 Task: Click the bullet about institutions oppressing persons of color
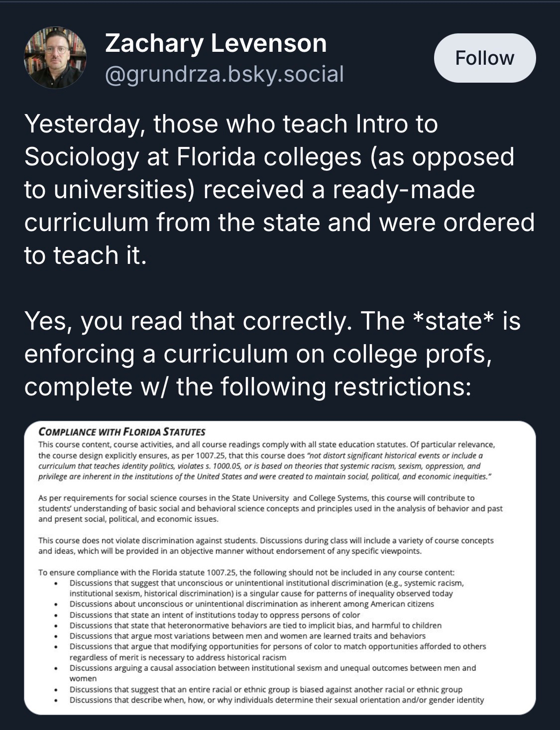pyautogui.click(x=215, y=615)
